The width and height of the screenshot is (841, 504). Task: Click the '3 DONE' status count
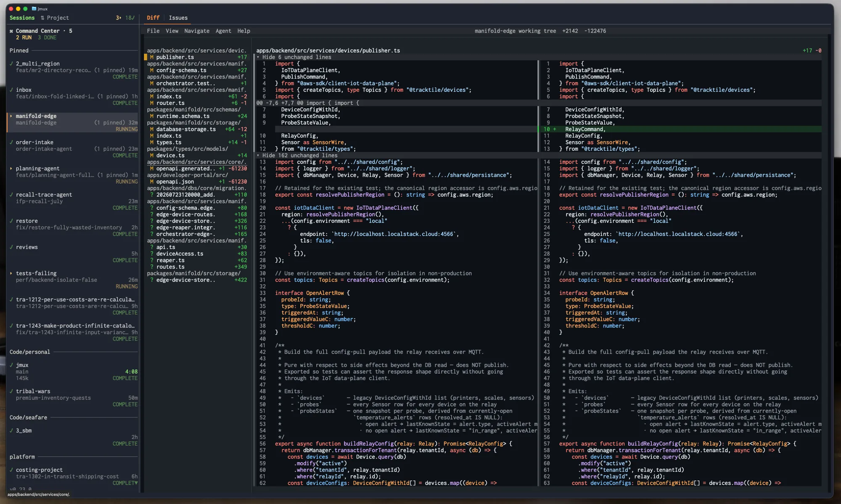point(47,37)
